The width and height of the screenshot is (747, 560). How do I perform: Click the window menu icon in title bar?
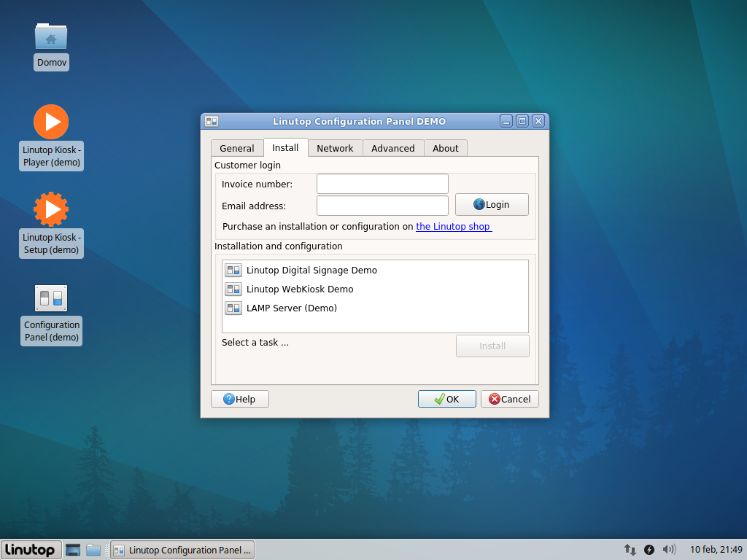point(212,122)
